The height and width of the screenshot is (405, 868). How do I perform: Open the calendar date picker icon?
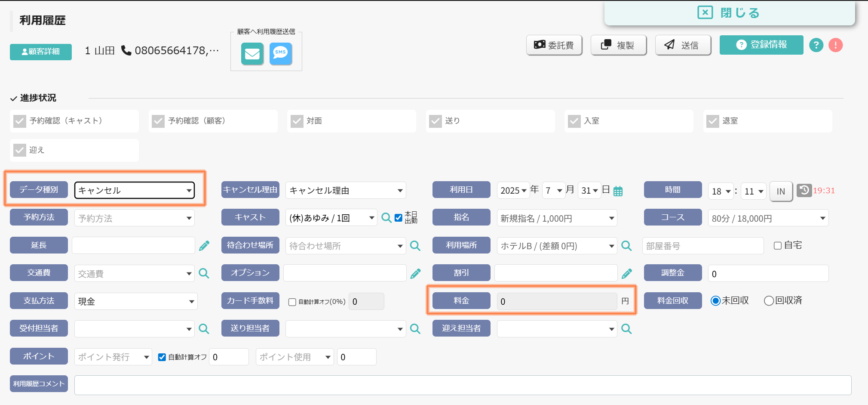[618, 191]
